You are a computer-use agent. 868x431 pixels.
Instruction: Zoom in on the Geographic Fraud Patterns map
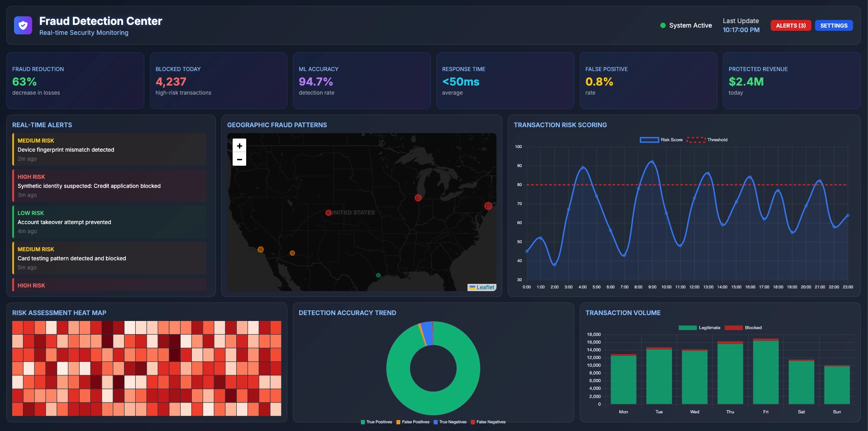(239, 146)
